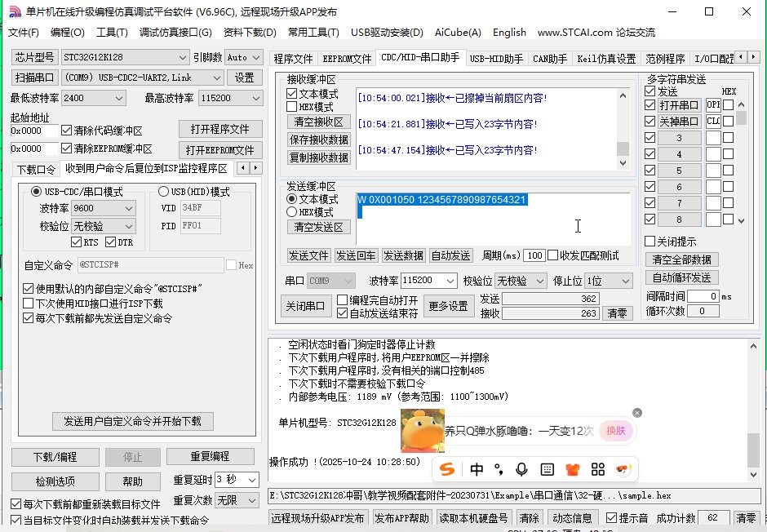Click the 自动发送 button

tap(450, 255)
